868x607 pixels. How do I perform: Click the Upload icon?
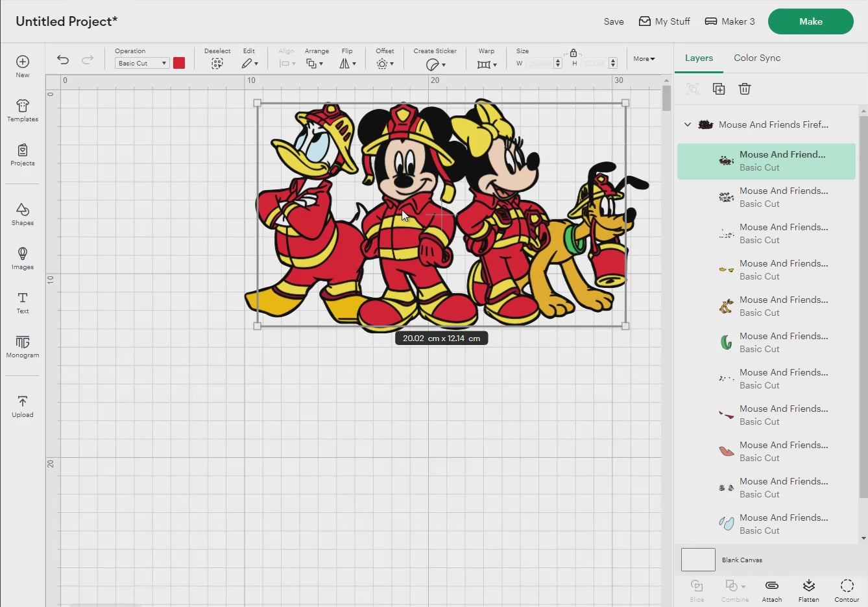click(x=23, y=401)
